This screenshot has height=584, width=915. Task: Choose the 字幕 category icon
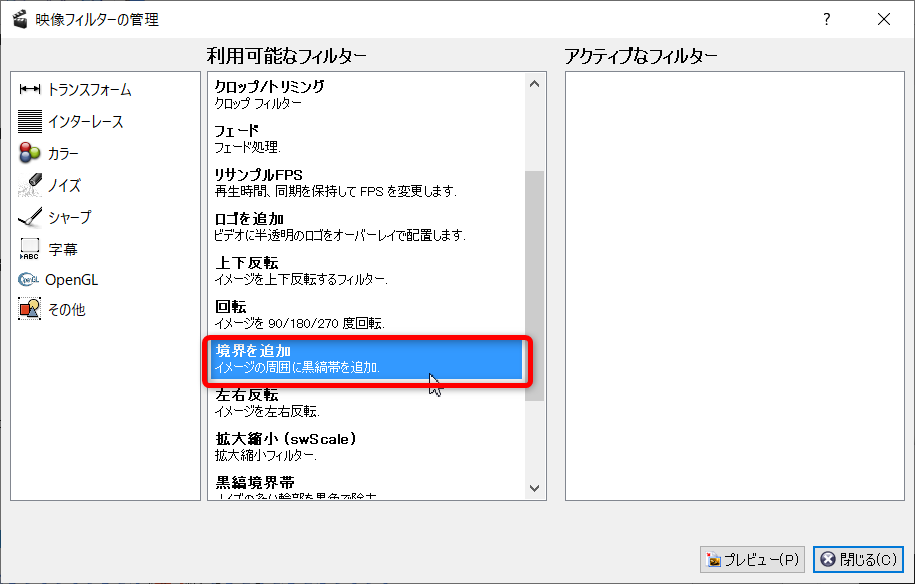pos(30,249)
